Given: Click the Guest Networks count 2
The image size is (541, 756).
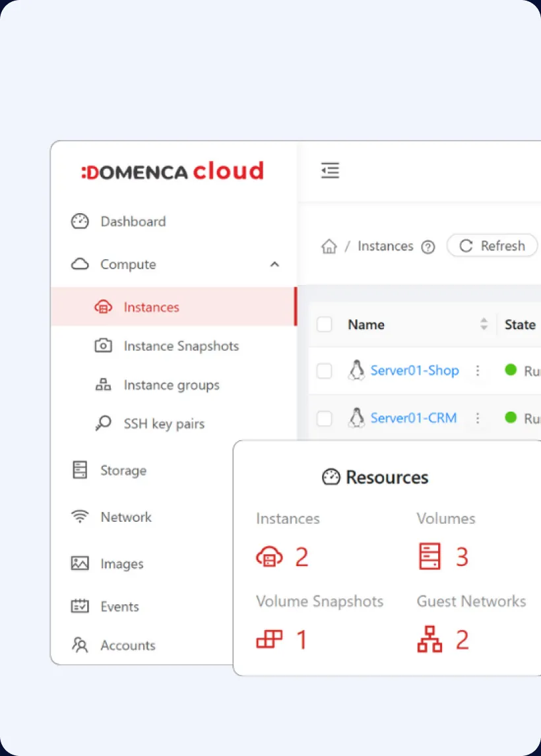Looking at the screenshot, I should [x=462, y=640].
